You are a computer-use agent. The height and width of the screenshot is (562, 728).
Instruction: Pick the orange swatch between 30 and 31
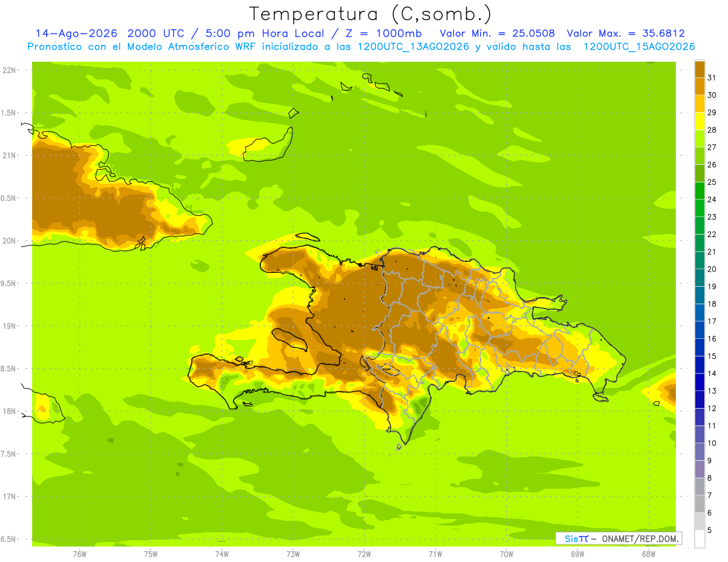(699, 87)
